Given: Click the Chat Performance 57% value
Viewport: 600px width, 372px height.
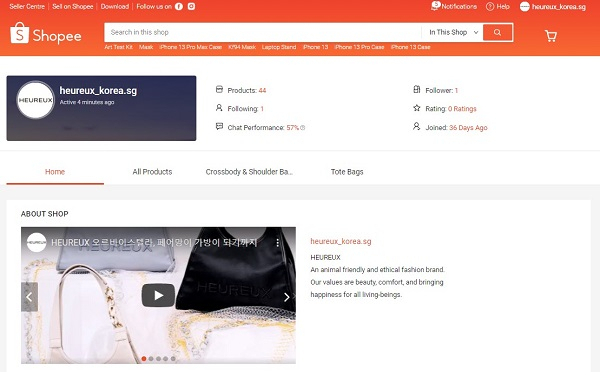Looking at the screenshot, I should pos(293,128).
